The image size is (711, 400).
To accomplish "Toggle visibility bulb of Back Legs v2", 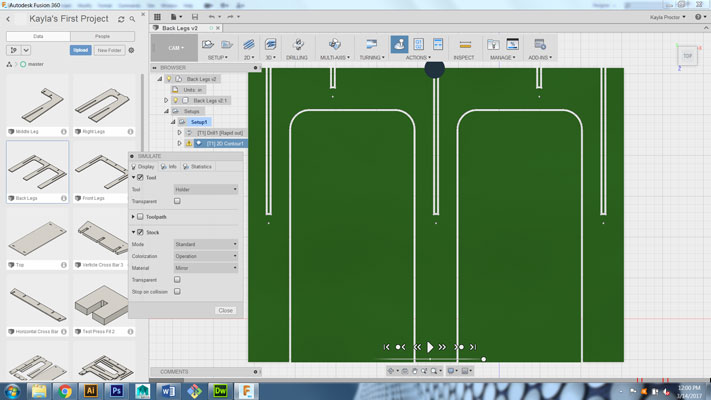I will click(169, 79).
